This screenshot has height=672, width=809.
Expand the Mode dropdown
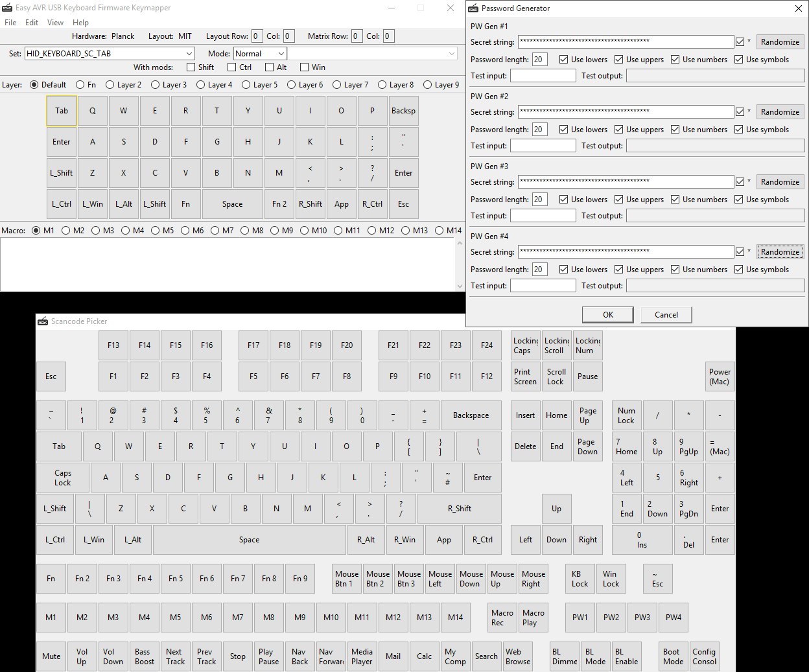click(281, 54)
